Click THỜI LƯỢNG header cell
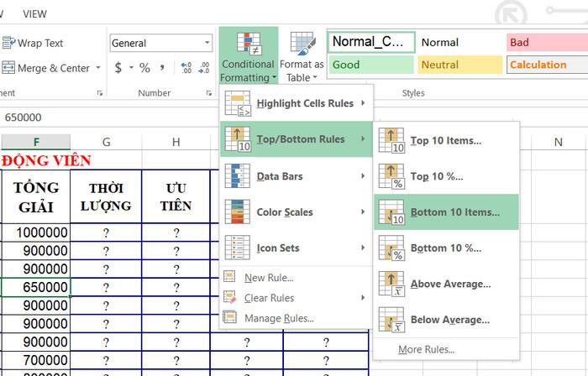 pyautogui.click(x=106, y=196)
